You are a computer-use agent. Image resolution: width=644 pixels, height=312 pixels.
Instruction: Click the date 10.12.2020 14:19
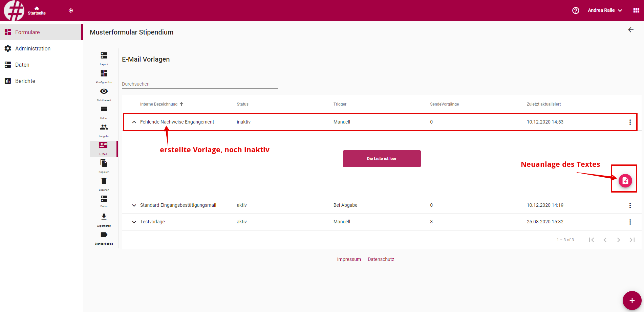coord(545,205)
